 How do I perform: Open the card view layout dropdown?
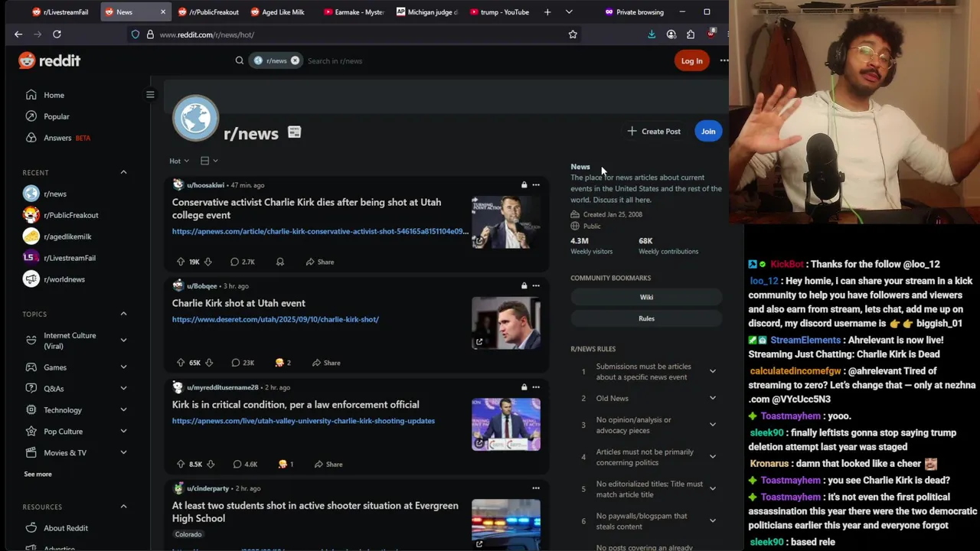click(209, 161)
